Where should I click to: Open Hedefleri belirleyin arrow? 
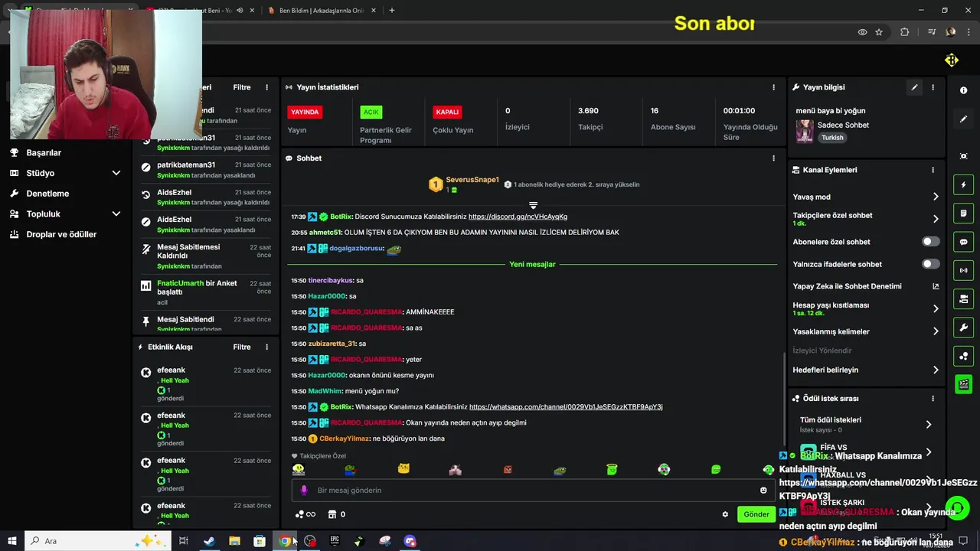[935, 370]
